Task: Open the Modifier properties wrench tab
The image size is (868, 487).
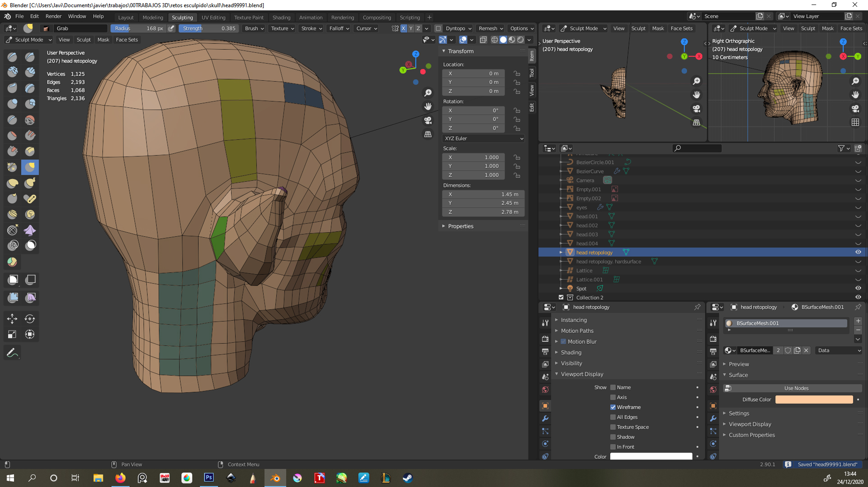Action: pos(545,418)
